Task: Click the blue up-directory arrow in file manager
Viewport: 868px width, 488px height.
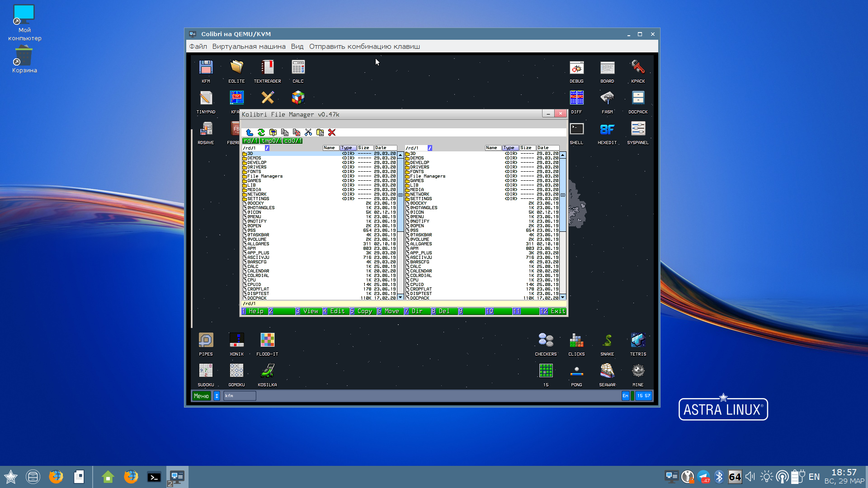Action: coord(249,132)
